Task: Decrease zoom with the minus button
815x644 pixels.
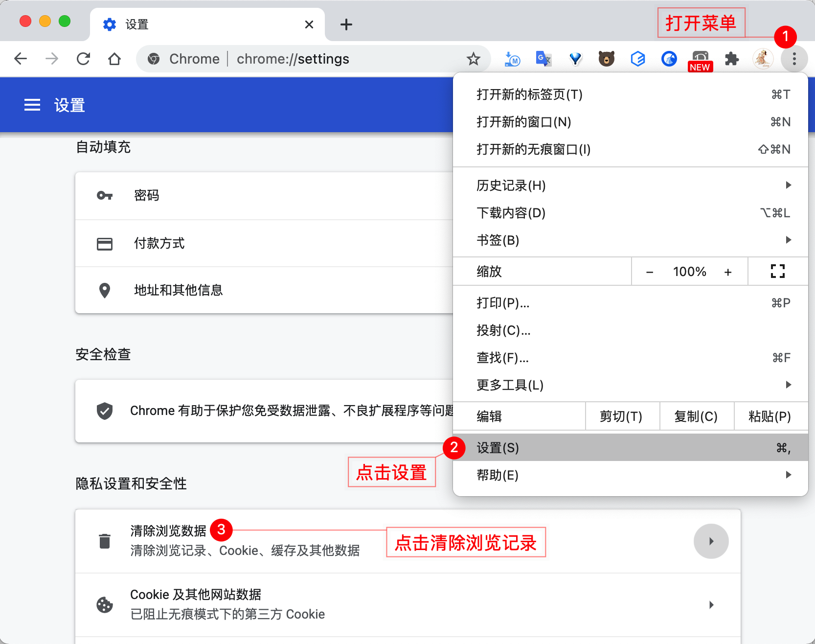Action: (650, 272)
